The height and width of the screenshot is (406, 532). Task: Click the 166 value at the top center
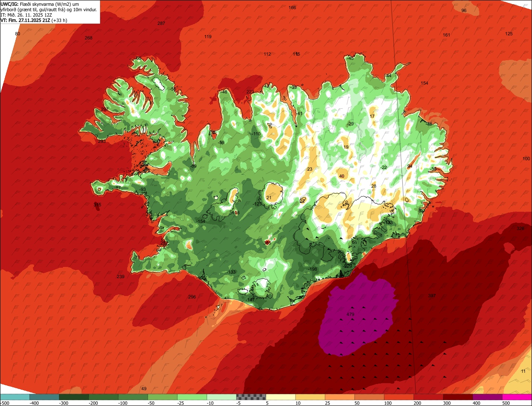pos(292,7)
